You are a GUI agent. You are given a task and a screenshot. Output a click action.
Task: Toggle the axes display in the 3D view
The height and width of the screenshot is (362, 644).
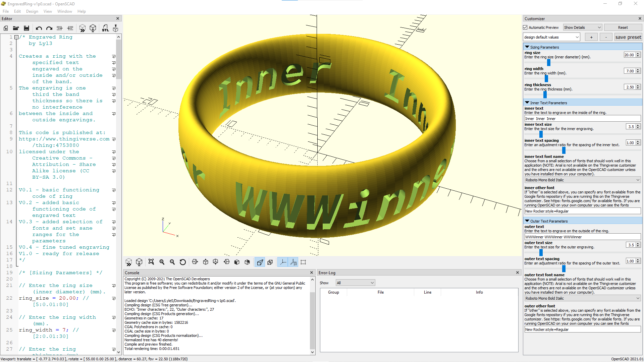(x=283, y=262)
